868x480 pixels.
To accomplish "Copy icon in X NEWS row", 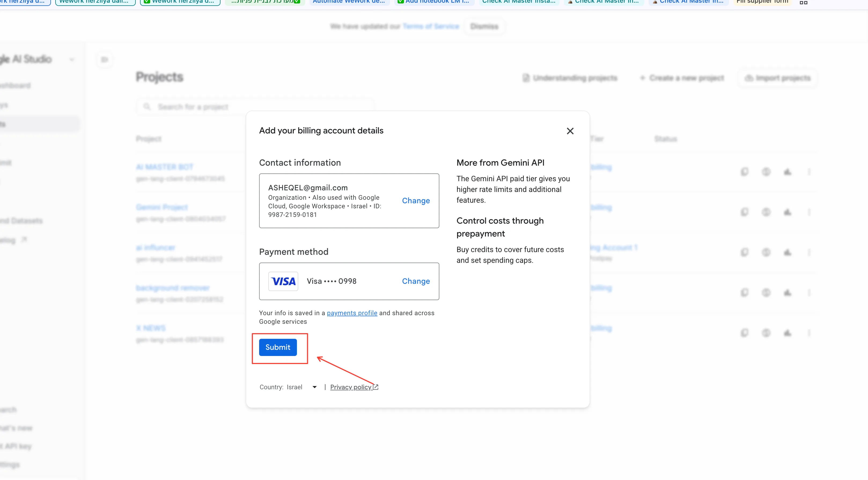I will (x=745, y=333).
